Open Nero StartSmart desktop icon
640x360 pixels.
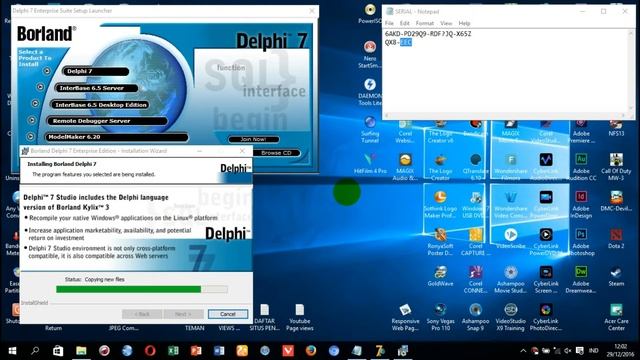[370, 54]
